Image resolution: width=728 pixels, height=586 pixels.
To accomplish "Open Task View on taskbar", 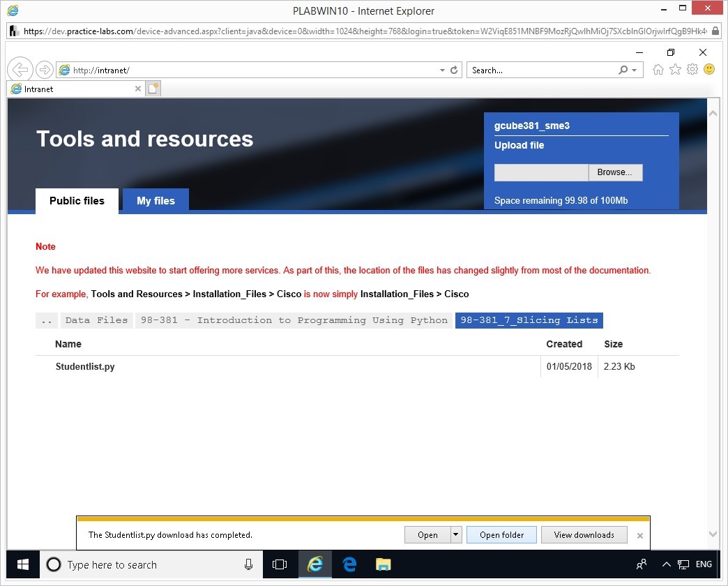I will click(280, 564).
